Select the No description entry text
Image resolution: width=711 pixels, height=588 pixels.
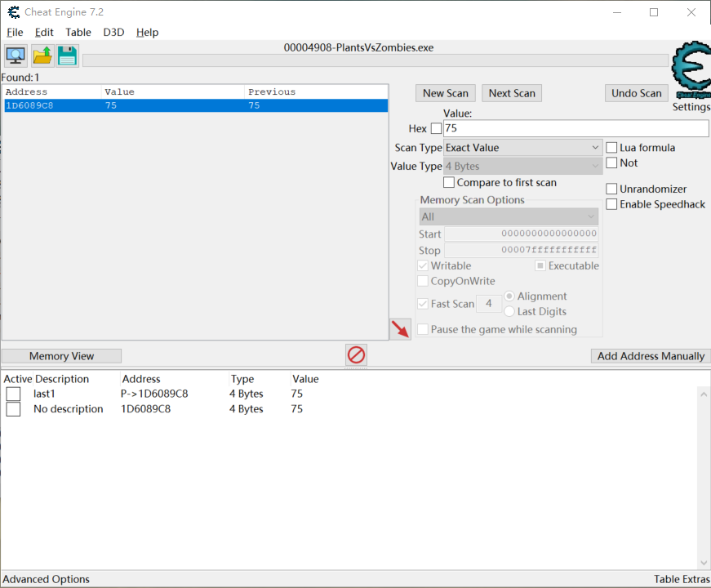point(69,409)
